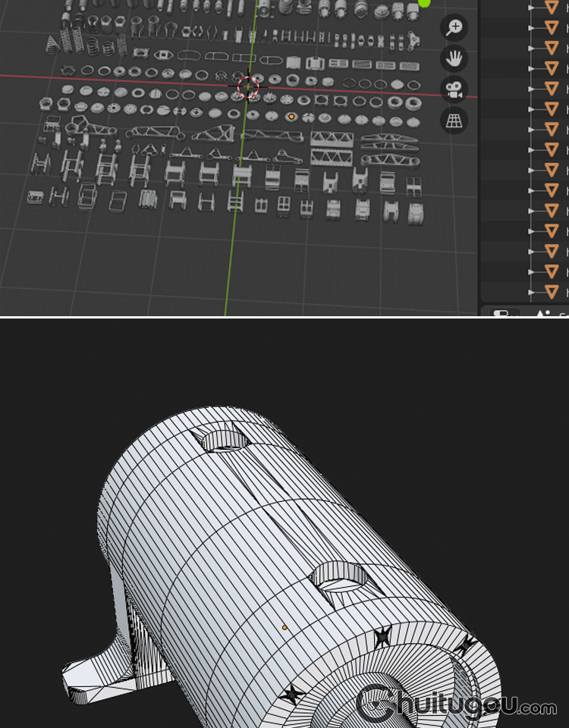Click the zoom magnifier viewport icon
This screenshot has width=569, height=728.
click(454, 28)
